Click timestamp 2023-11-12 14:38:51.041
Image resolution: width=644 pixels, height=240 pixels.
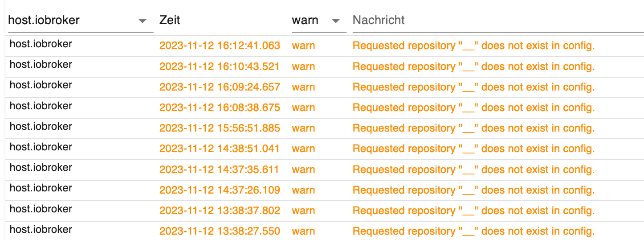pos(220,149)
